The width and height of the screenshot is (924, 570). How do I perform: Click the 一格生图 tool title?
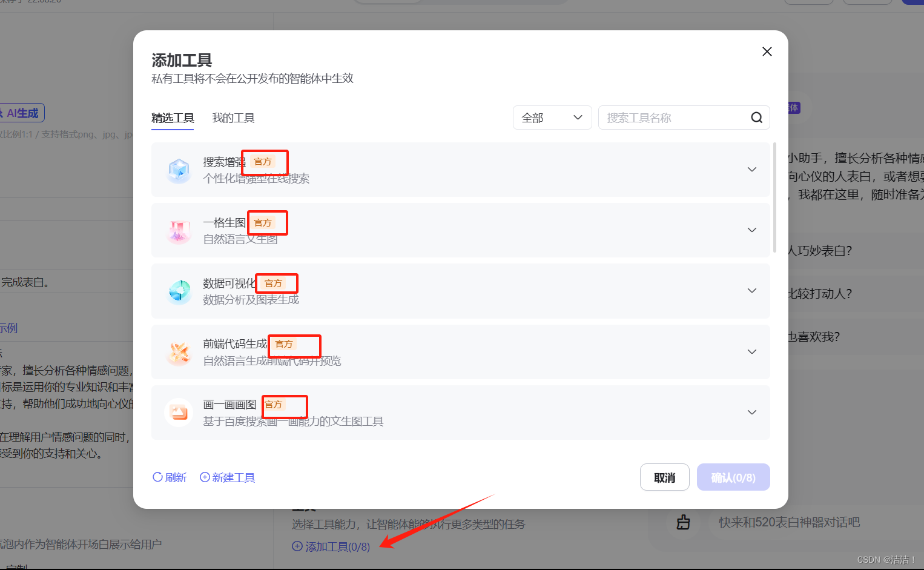coord(224,223)
